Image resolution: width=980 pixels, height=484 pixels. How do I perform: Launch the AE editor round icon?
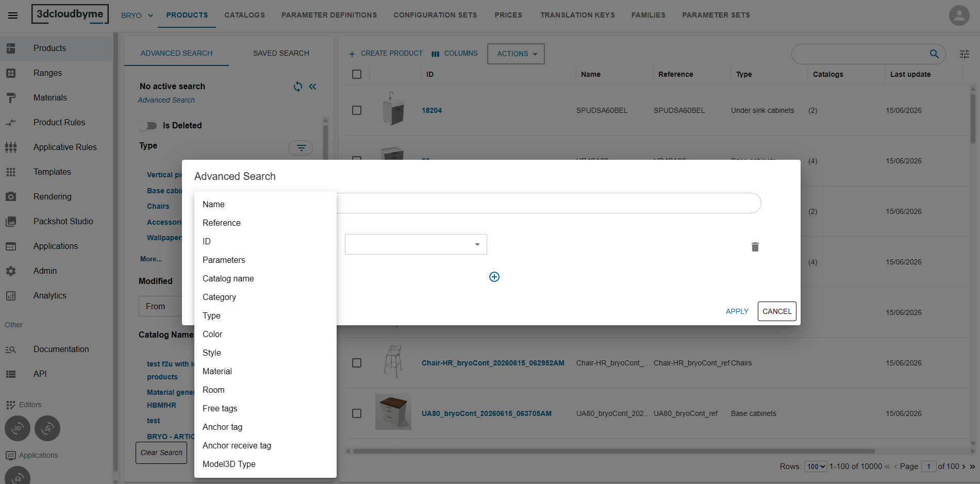(47, 428)
